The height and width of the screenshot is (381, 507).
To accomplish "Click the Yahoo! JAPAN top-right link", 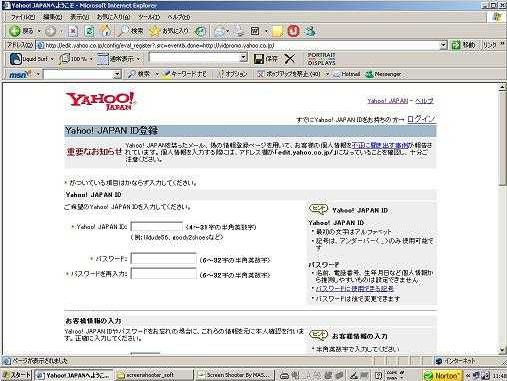I will coord(388,101).
